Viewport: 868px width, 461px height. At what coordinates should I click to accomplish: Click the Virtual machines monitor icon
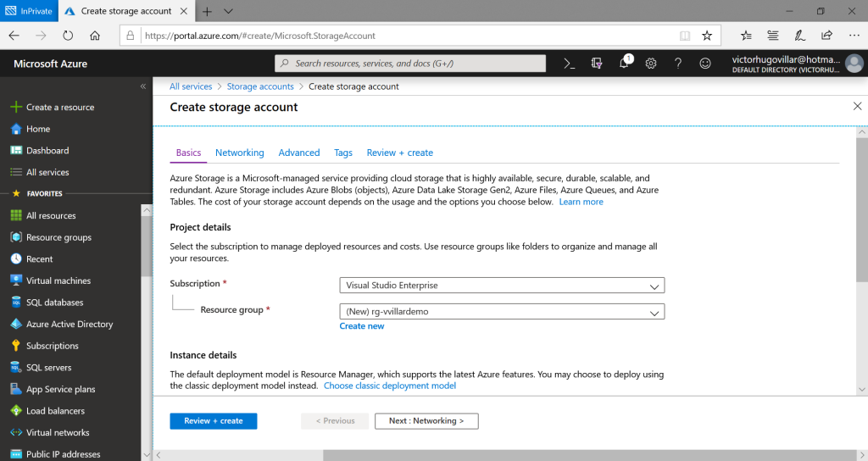click(16, 280)
